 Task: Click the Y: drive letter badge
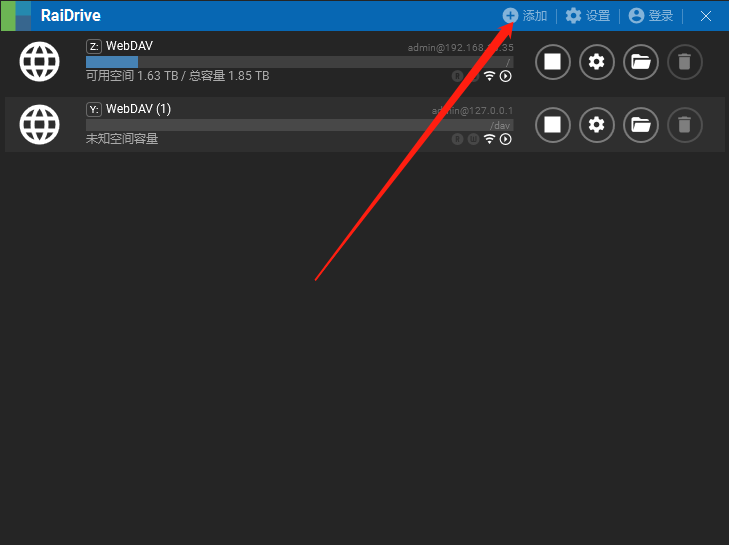[94, 110]
